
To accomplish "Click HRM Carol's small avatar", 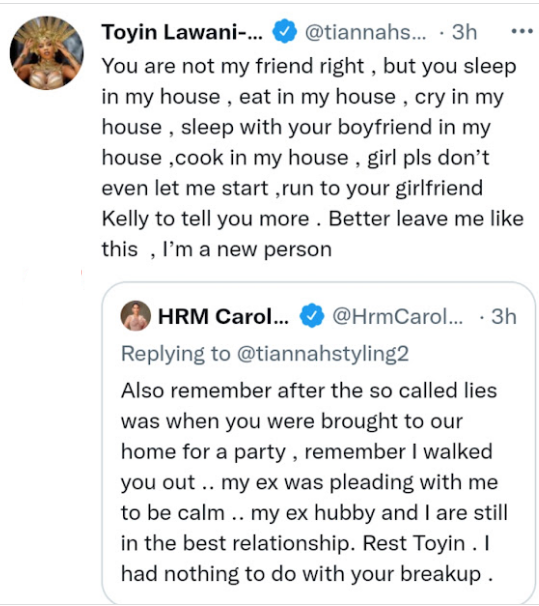I will pyautogui.click(x=136, y=316).
